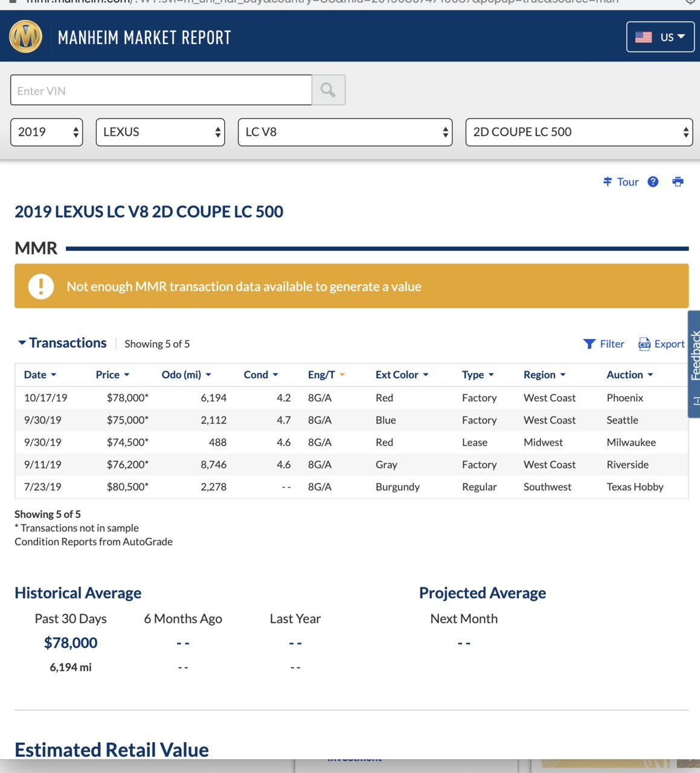Click the Midwest region cell
The image size is (700, 773).
[x=543, y=442]
